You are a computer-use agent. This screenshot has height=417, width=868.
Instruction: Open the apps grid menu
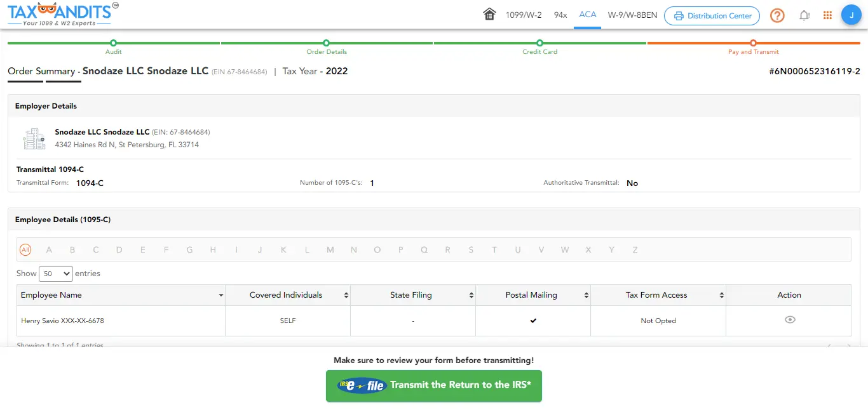coord(827,15)
